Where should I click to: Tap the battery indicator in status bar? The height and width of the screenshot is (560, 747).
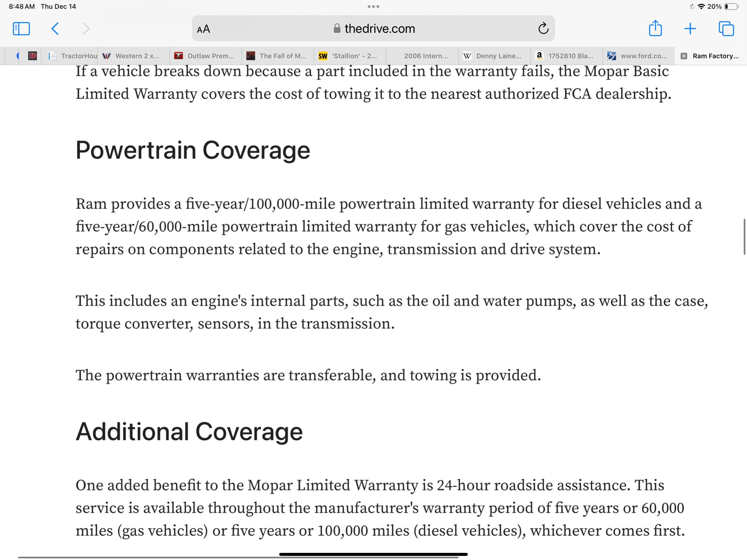(731, 6)
